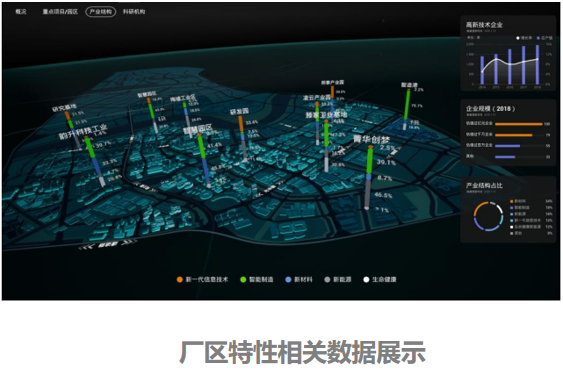Screen dimensions: 563x370
Task: Select 研发园 column marker
Action: (242, 138)
